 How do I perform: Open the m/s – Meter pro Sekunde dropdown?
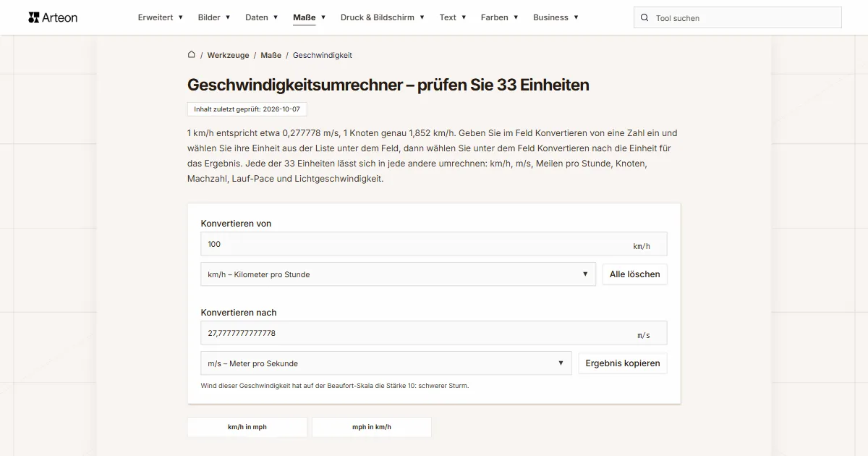tap(386, 363)
